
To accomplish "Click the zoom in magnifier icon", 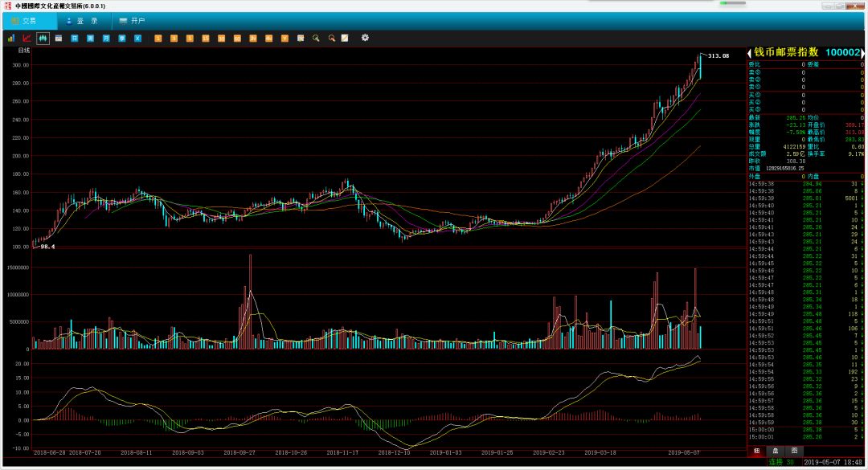I will pyautogui.click(x=316, y=39).
